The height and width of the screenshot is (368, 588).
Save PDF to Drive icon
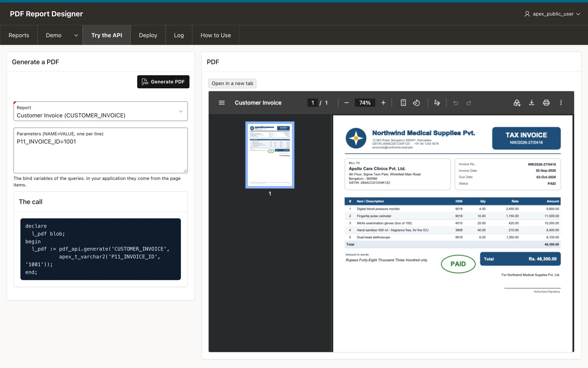click(517, 103)
